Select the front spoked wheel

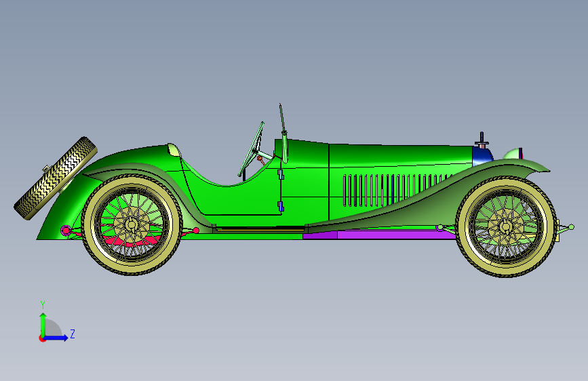(x=506, y=227)
